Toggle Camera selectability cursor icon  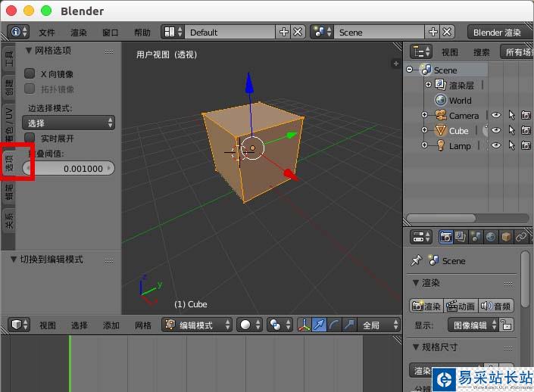pos(511,115)
